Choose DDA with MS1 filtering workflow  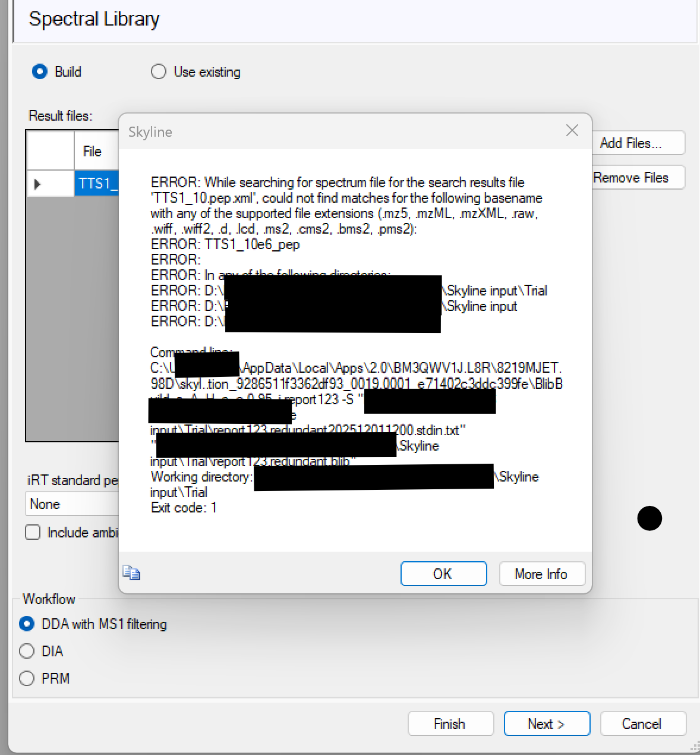click(27, 624)
